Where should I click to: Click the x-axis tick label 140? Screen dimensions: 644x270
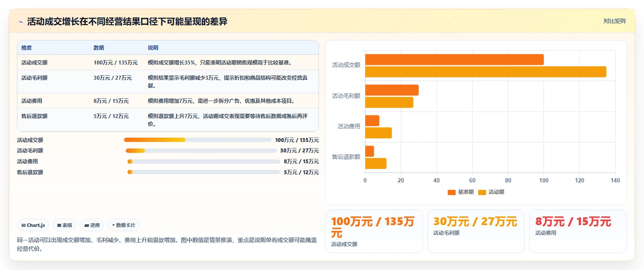tap(615, 180)
